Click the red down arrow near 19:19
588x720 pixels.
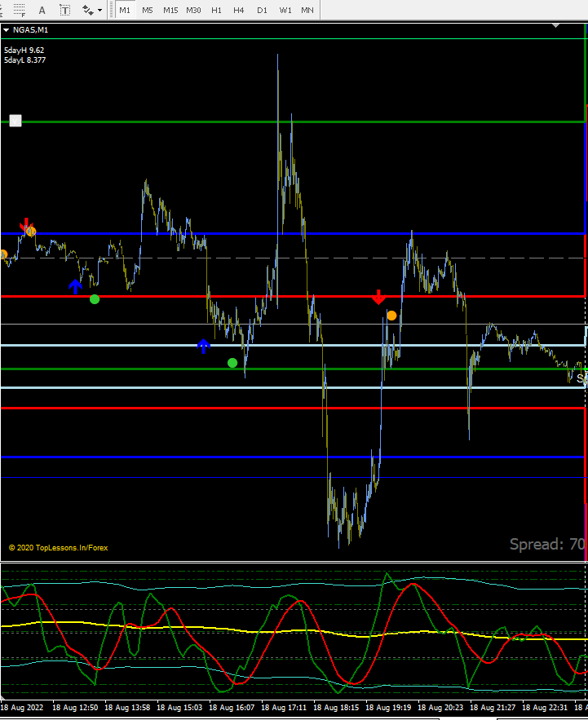pyautogui.click(x=378, y=297)
